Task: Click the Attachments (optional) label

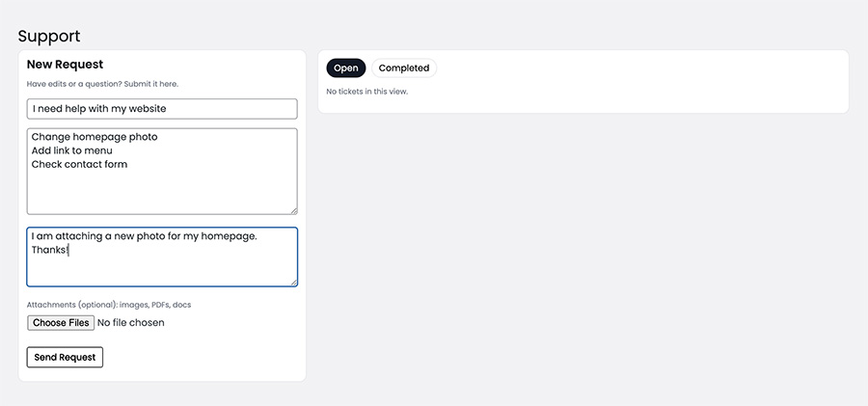Action: 109,305
